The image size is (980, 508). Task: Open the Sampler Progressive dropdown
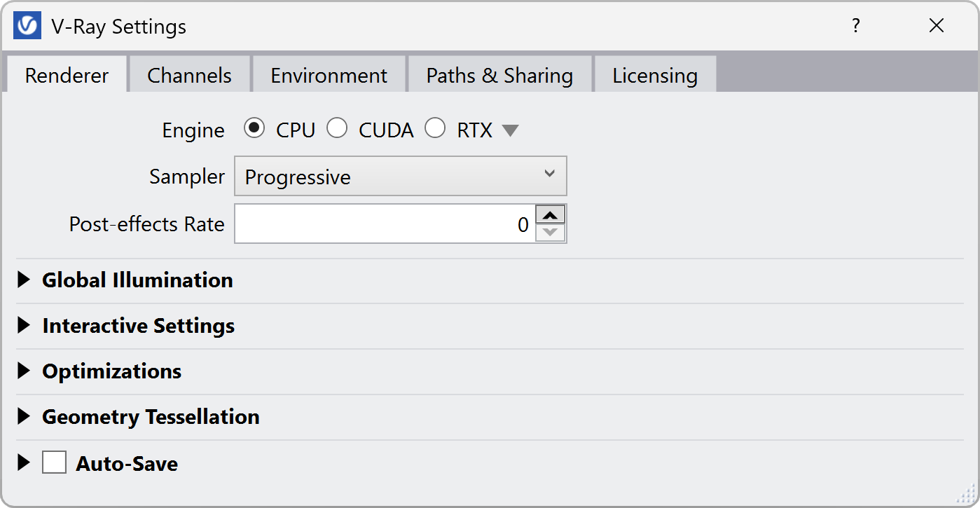tap(400, 176)
